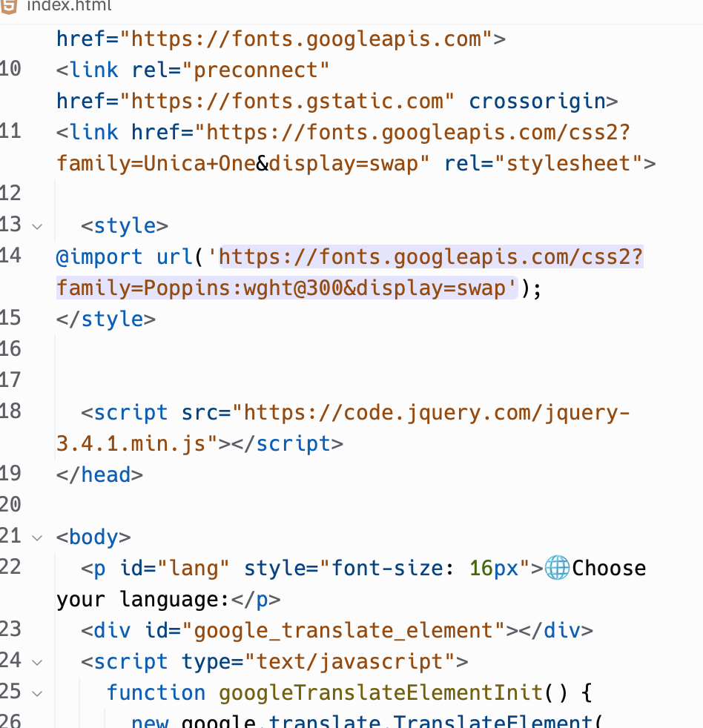
Task: Click line number 17 in the gutter
Action: coord(10,380)
